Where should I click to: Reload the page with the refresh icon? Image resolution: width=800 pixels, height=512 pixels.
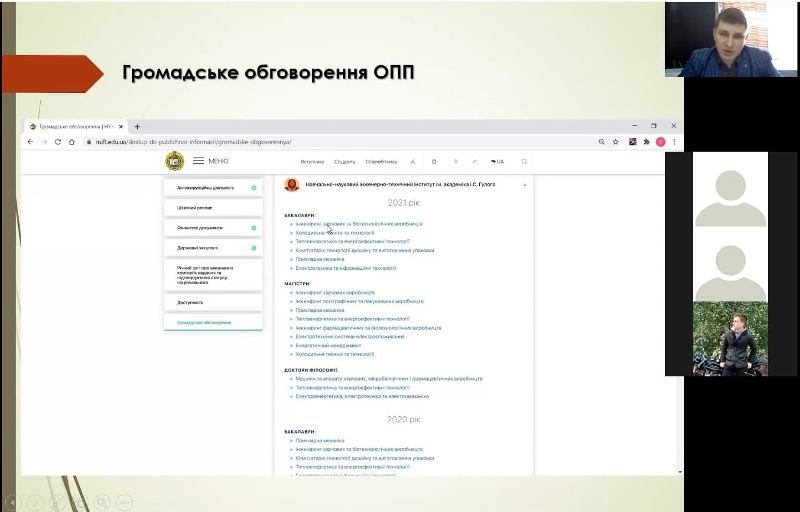click(x=58, y=142)
